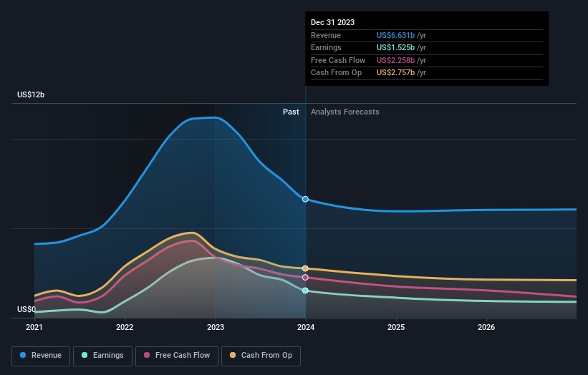Click the US$12b y-axis label
Screen dimensions: 588x375
[x=31, y=94]
